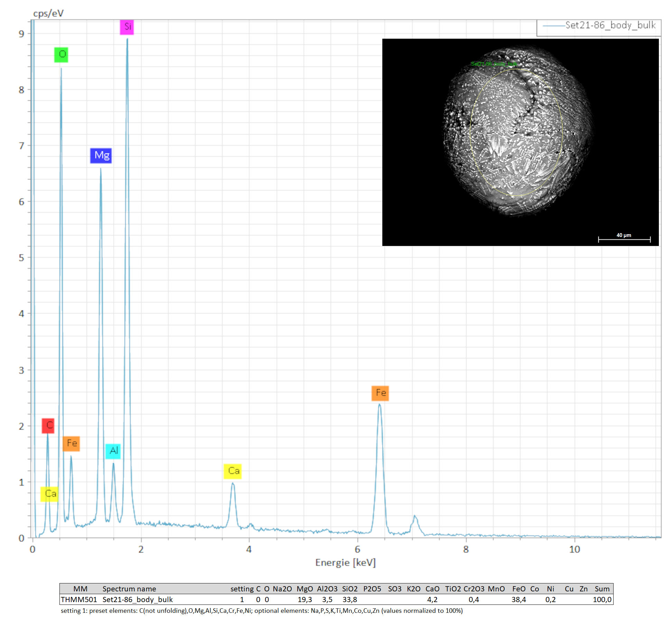Click the yellow Ca label near 3.7 keV
Viewport: 672px width, 628px height.
pos(233,471)
